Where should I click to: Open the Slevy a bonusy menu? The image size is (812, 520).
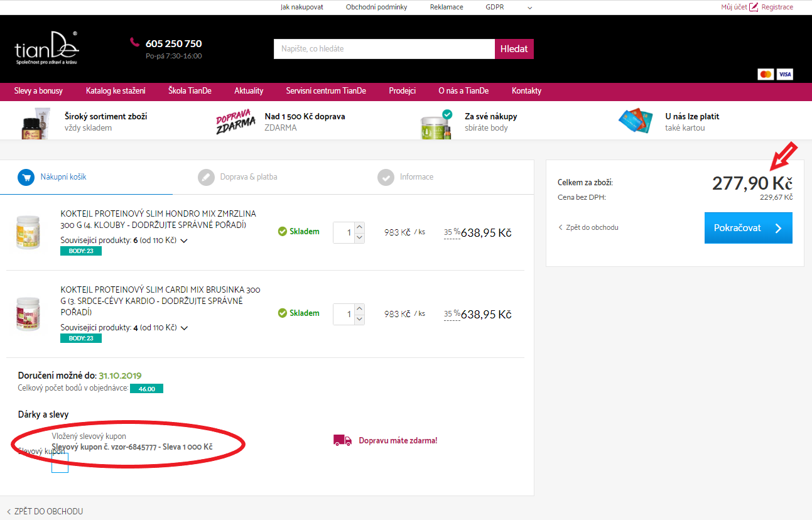click(x=38, y=91)
